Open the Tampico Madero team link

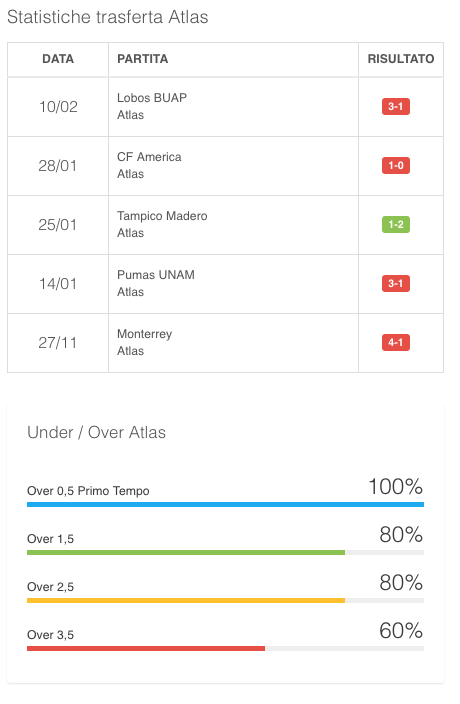162,216
